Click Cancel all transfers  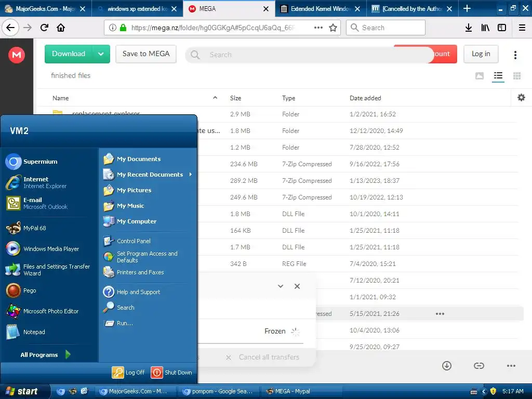tap(262, 357)
